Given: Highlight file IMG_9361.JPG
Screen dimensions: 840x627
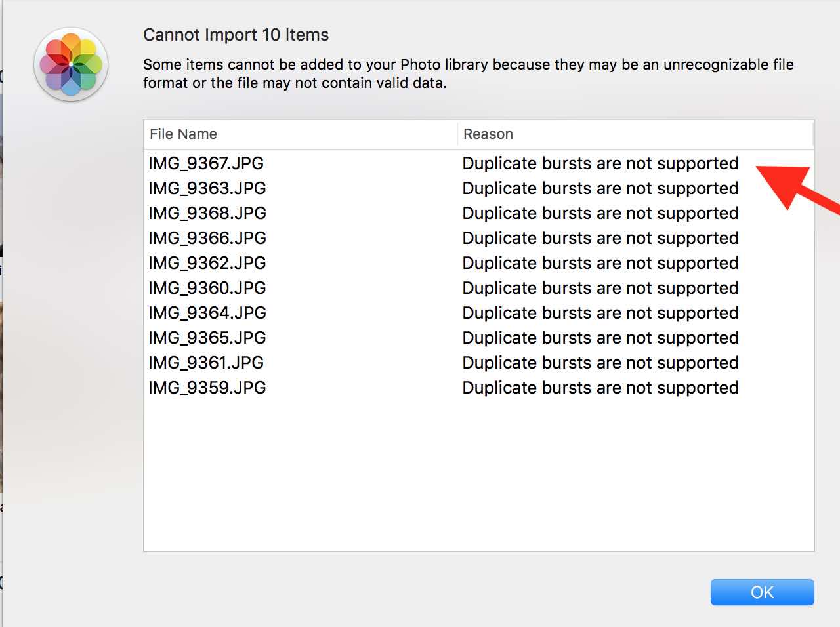Looking at the screenshot, I should [205, 363].
